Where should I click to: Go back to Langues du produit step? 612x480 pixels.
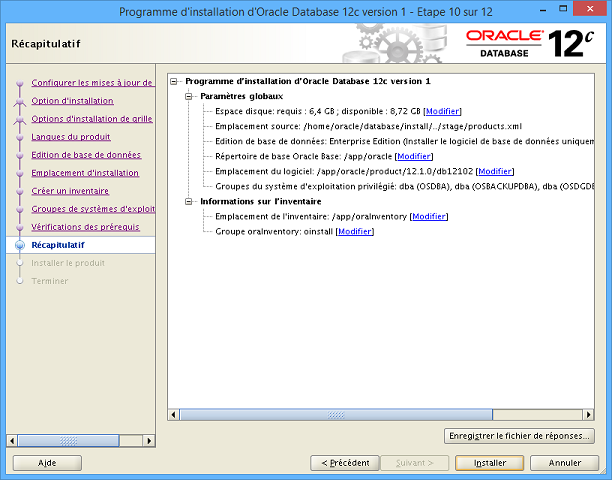tap(71, 137)
